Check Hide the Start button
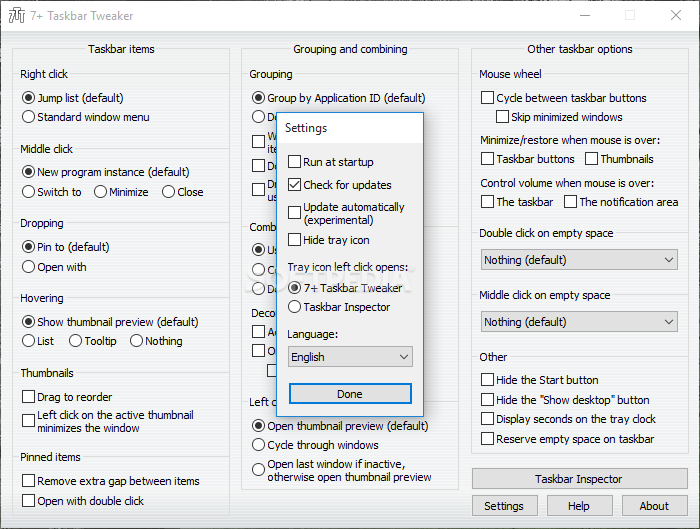Screen dimensions: 700x529 pyautogui.click(x=488, y=379)
